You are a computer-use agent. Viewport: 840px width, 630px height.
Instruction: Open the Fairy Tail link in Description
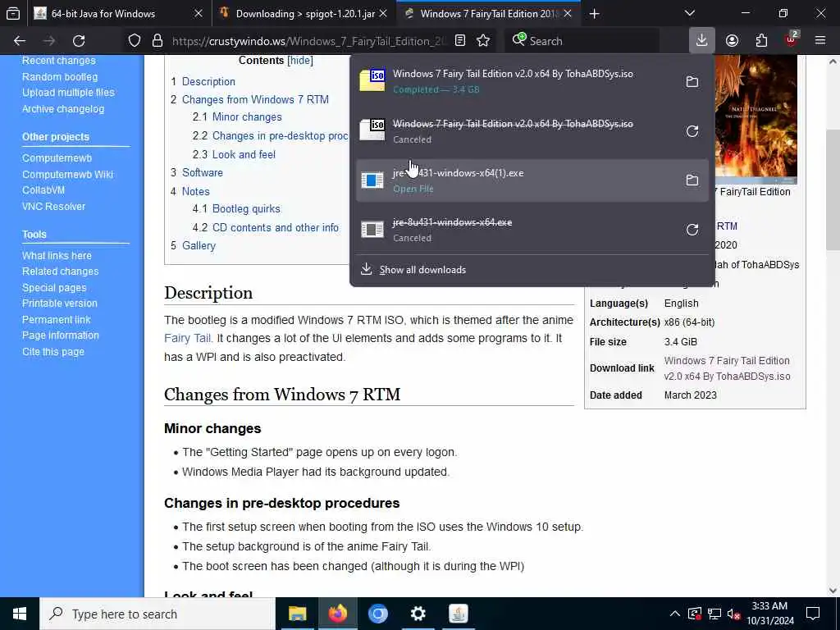coord(188,338)
